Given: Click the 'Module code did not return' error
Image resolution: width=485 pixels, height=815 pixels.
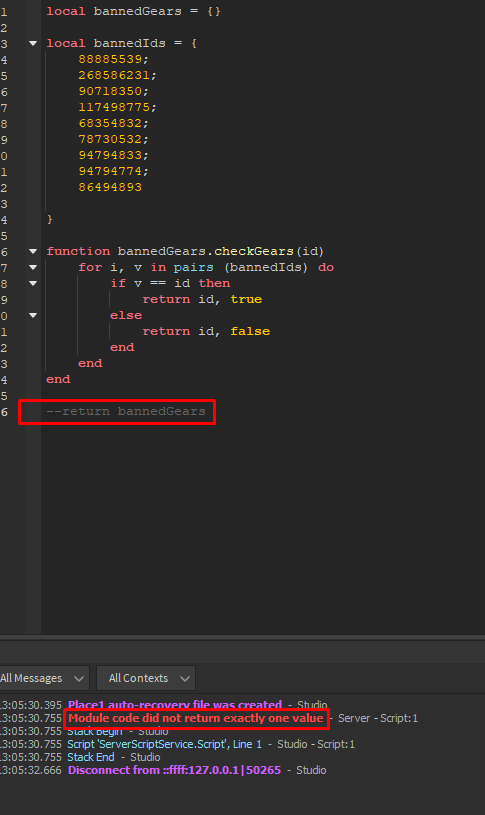Looking at the screenshot, I should 196,718.
